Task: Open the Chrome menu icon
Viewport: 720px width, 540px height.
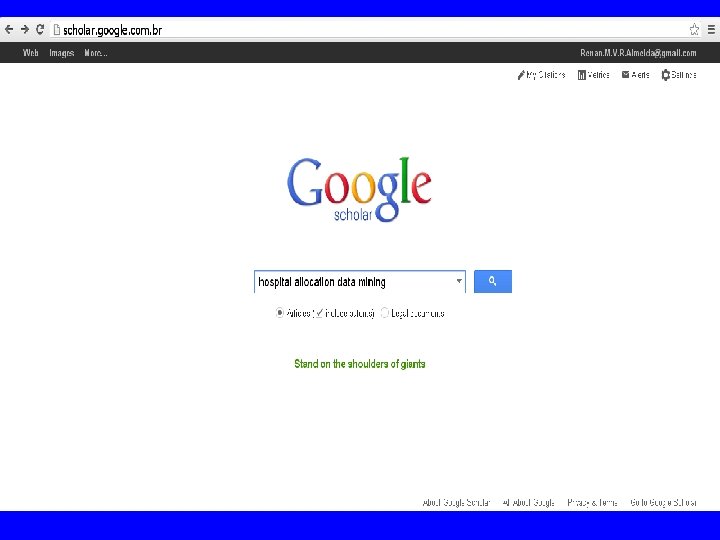Action: pos(711,29)
